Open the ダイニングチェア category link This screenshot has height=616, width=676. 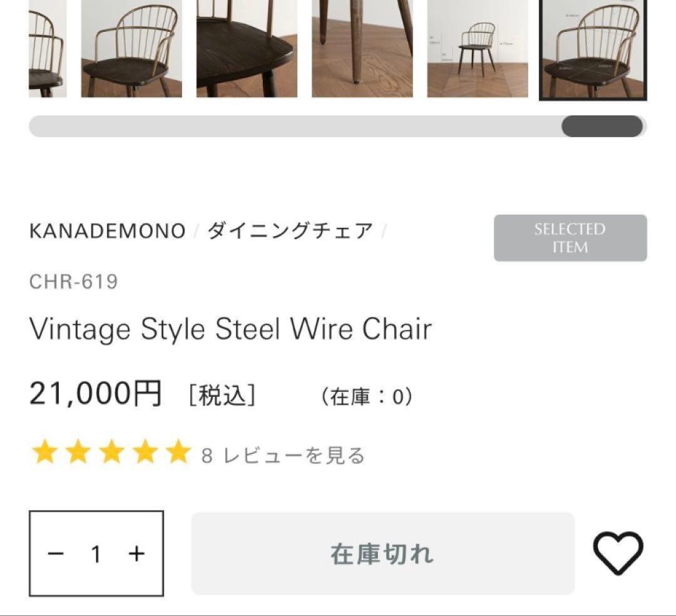tap(289, 230)
